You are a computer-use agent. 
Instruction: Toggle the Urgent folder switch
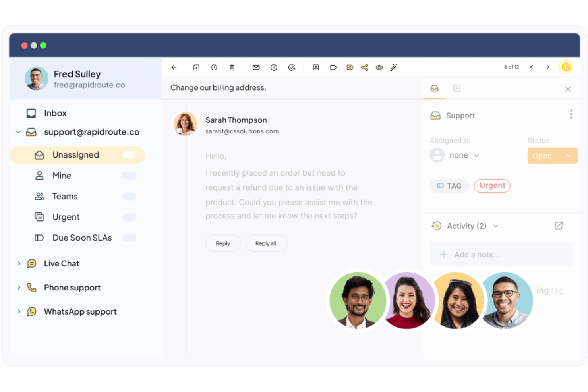pos(130,217)
